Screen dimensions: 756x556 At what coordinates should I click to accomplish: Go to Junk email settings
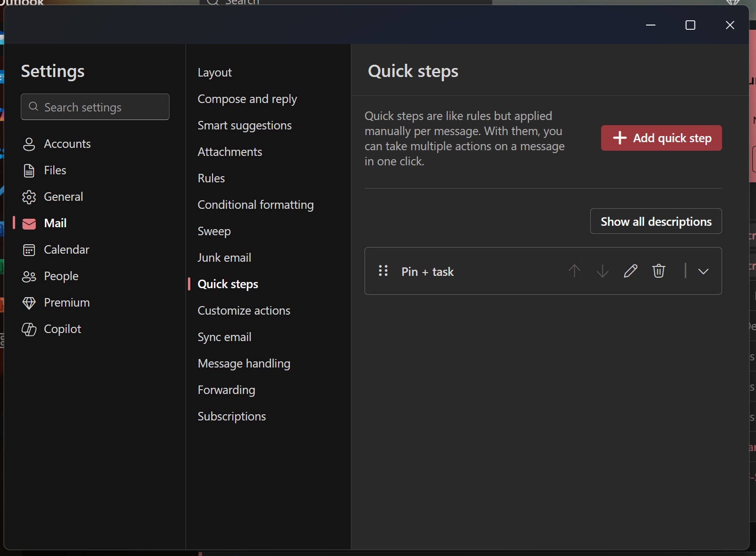[224, 257]
